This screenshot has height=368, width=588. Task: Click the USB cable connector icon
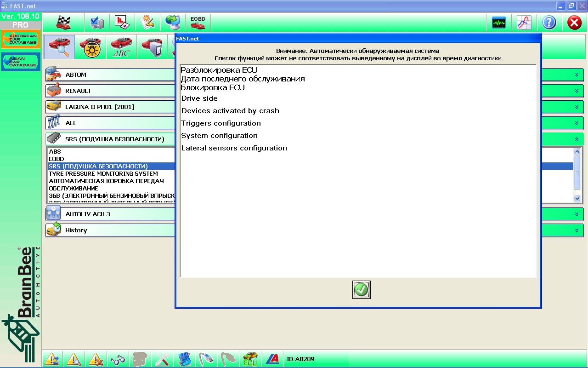(206, 359)
